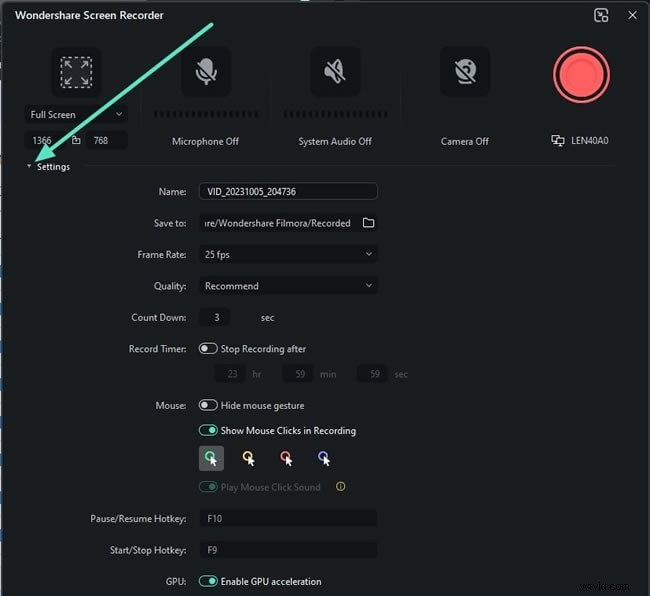Click the aspect ratio lock icon

76,141
